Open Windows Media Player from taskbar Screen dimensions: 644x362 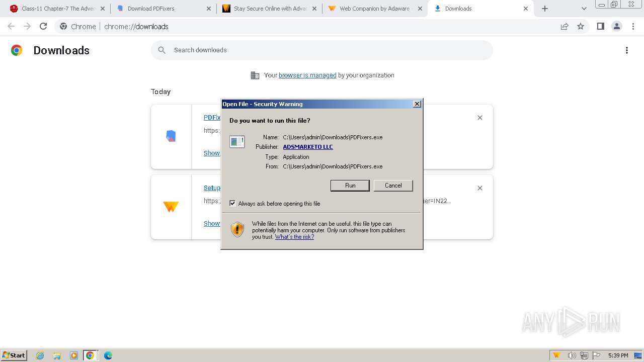point(73,355)
